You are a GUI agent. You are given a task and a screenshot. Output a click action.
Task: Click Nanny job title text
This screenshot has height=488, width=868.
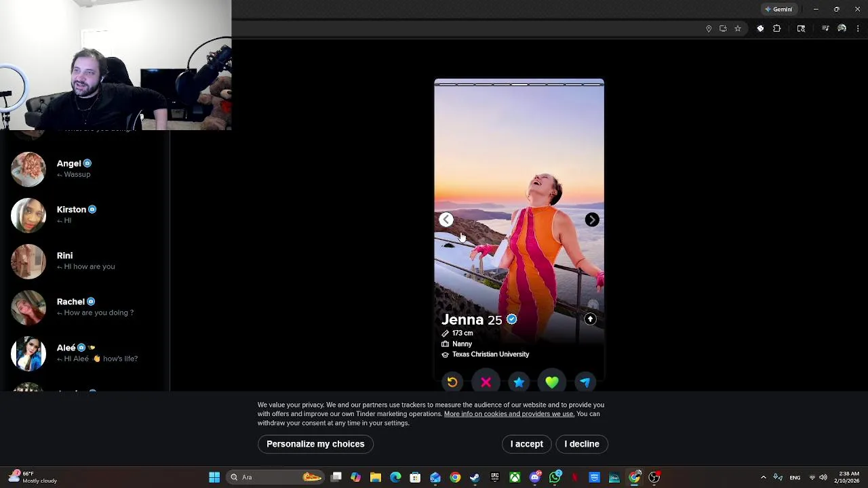[x=462, y=344]
